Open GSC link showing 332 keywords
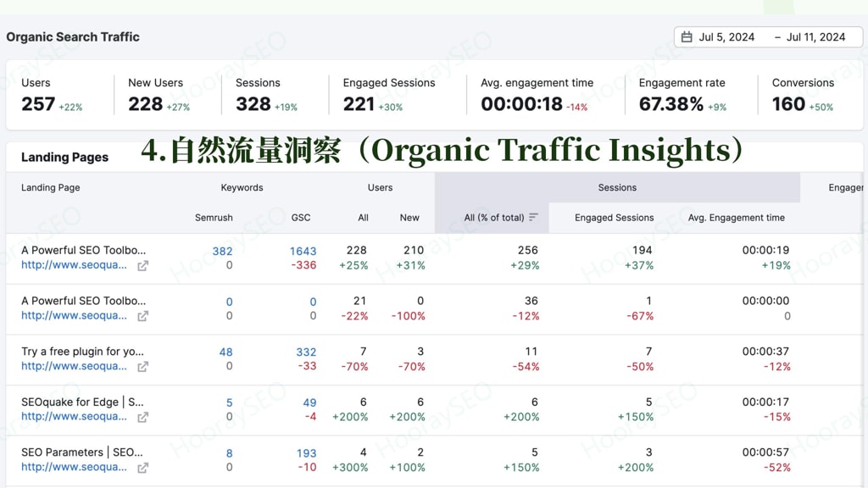 [305, 352]
